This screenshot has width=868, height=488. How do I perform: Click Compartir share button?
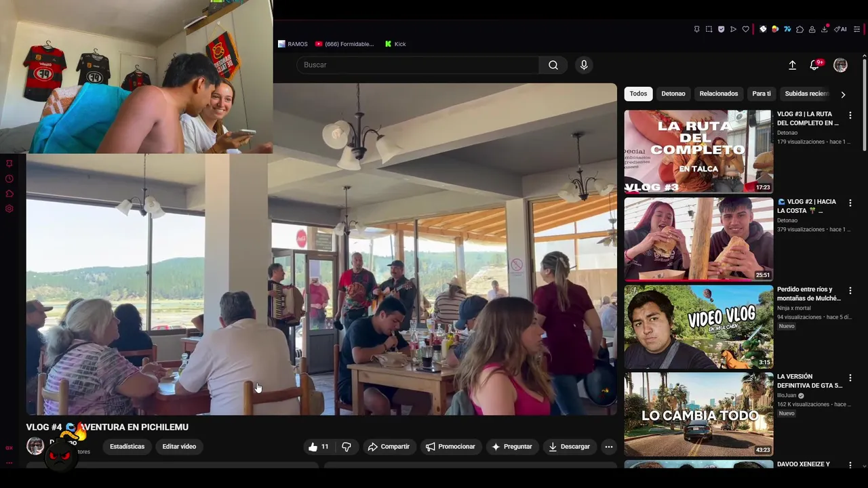389,447
